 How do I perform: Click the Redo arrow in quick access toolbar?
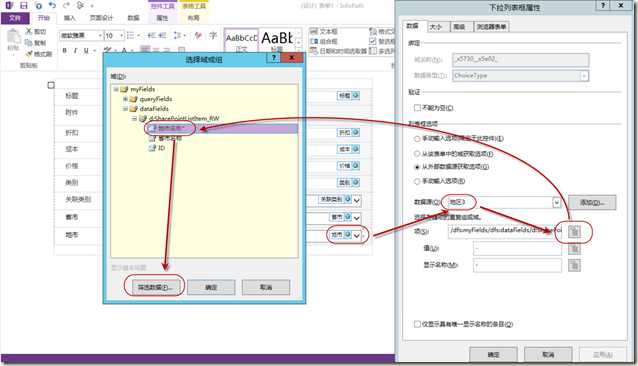click(x=66, y=5)
